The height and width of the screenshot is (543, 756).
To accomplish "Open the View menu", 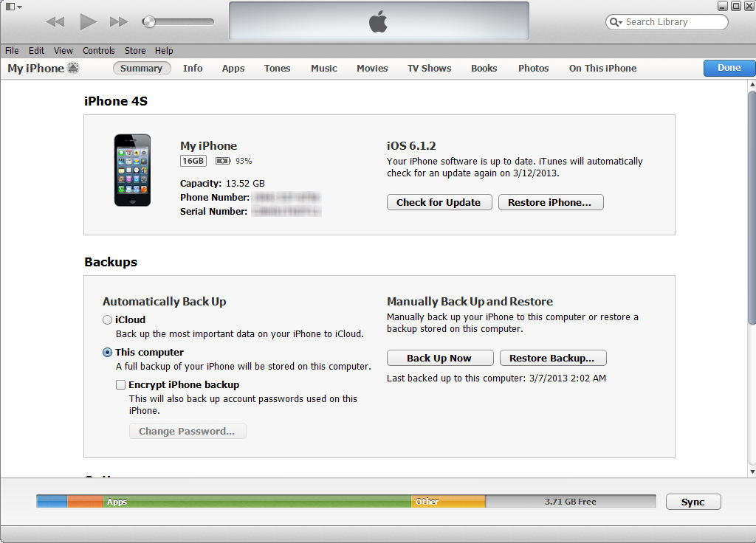I will [x=63, y=51].
